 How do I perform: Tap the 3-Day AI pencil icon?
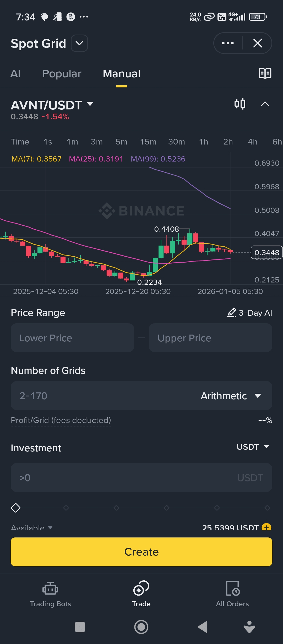click(x=231, y=313)
